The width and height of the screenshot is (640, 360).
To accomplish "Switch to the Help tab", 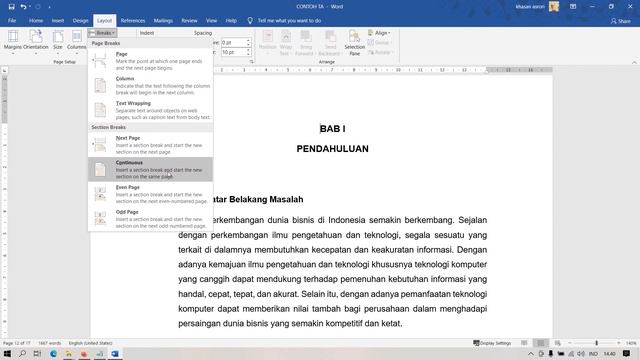I will (231, 20).
